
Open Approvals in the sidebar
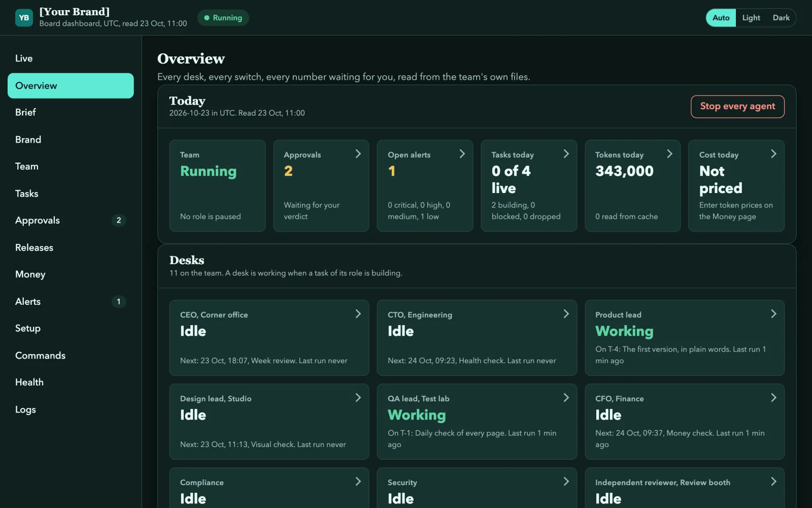[71, 220]
